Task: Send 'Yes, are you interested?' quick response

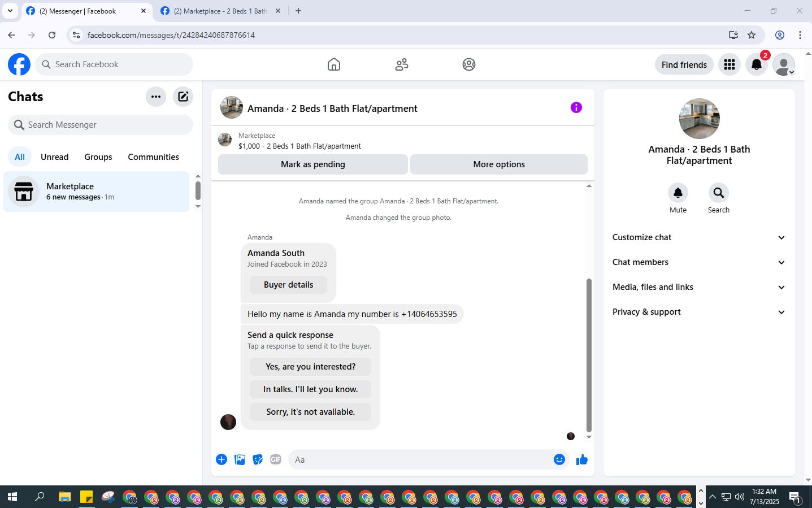Action: coord(310,367)
